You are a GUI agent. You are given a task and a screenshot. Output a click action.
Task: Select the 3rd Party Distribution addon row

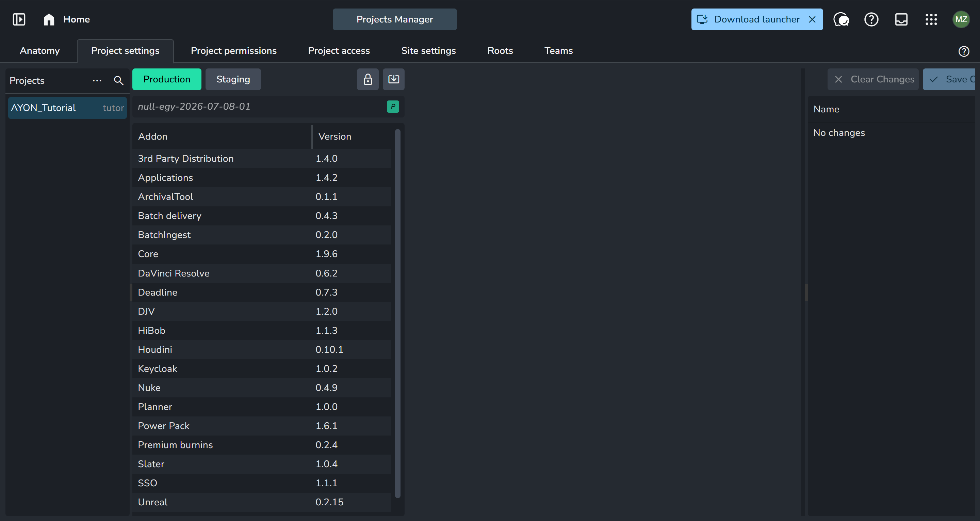262,158
